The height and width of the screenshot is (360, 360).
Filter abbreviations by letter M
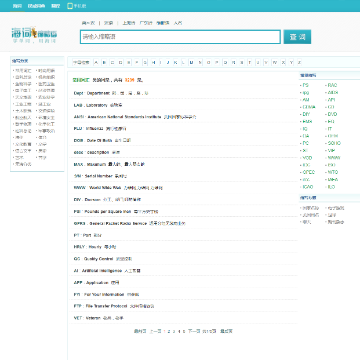tap(191, 62)
